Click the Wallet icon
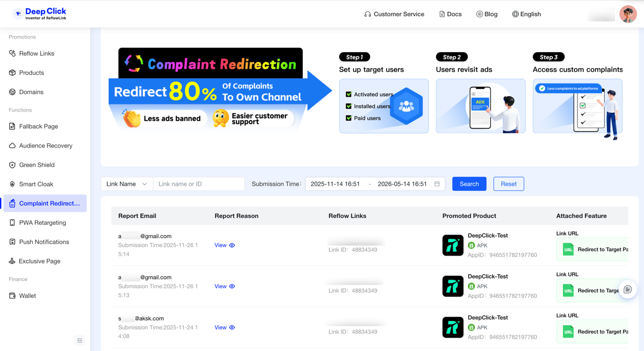This screenshot has height=351, width=644. click(x=12, y=296)
